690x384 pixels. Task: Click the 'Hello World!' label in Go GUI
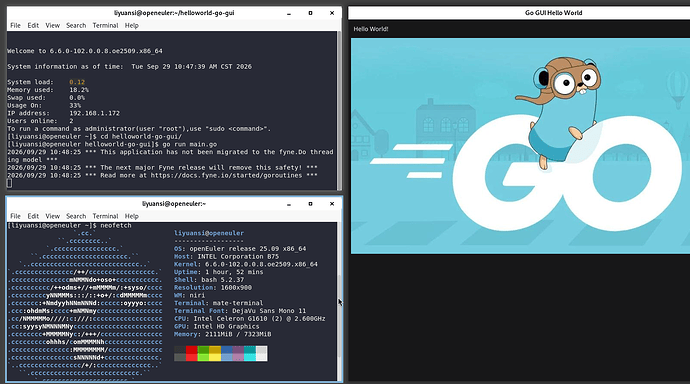click(x=371, y=29)
